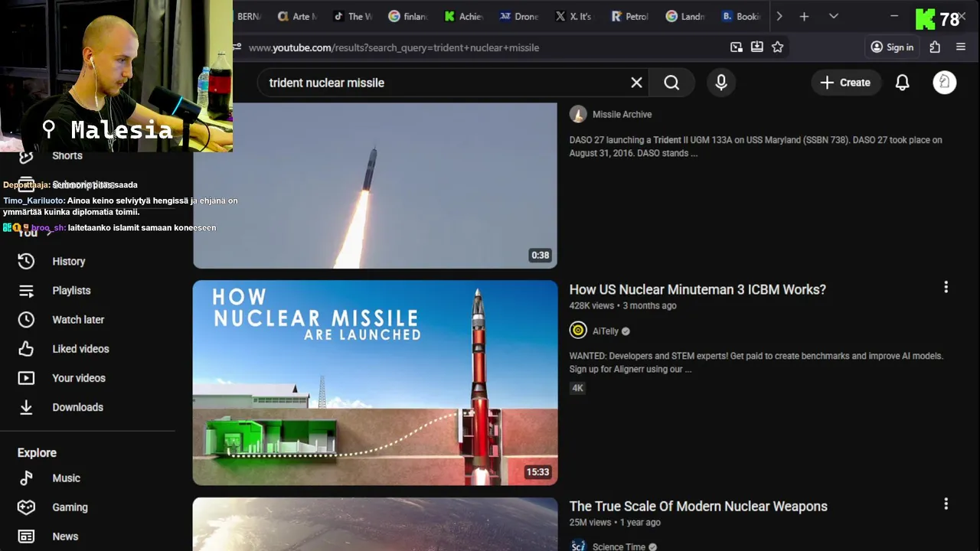Clear the YouTube search box text
The width and height of the screenshot is (980, 551).
pyautogui.click(x=636, y=83)
